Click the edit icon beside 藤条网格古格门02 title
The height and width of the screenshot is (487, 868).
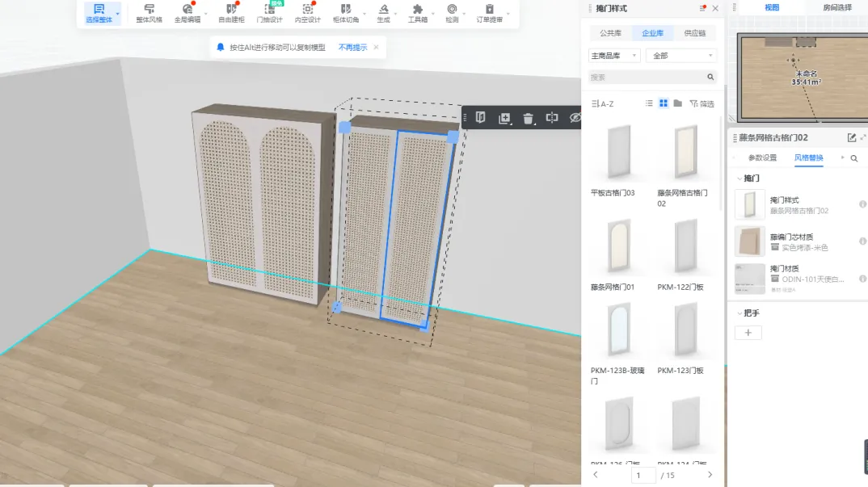pos(851,138)
